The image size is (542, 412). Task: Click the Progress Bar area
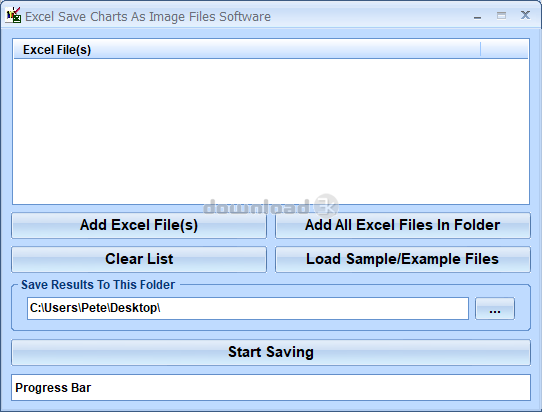click(x=271, y=388)
